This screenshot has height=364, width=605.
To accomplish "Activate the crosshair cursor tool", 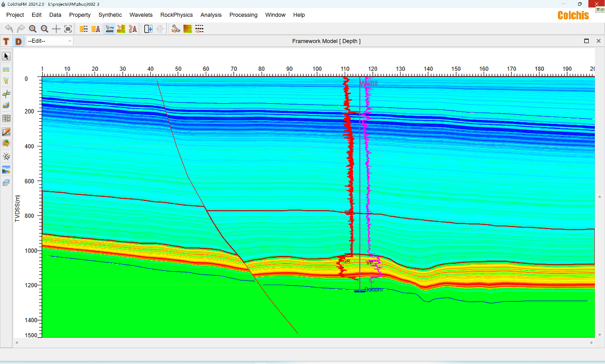I will (x=56, y=29).
